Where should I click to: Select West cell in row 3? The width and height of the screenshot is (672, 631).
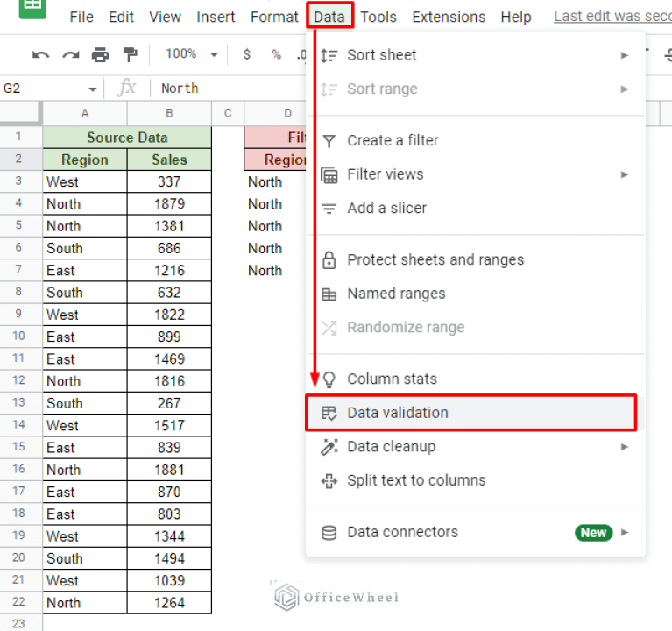[x=85, y=181]
